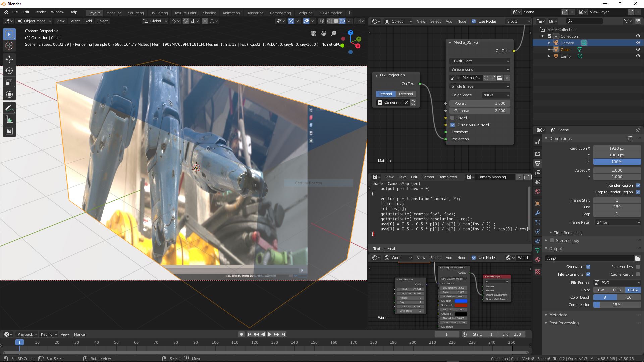
Task: Open the Color Space sRGB dropdown
Action: [496, 95]
